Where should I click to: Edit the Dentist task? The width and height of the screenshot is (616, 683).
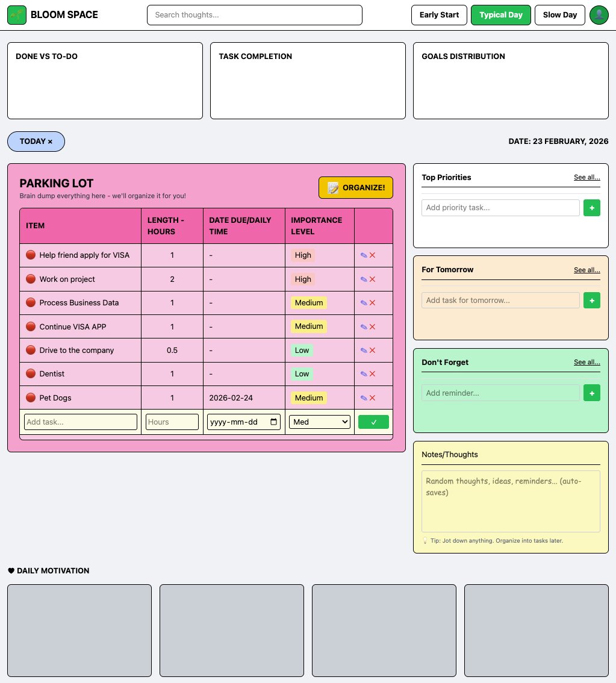pyautogui.click(x=364, y=374)
